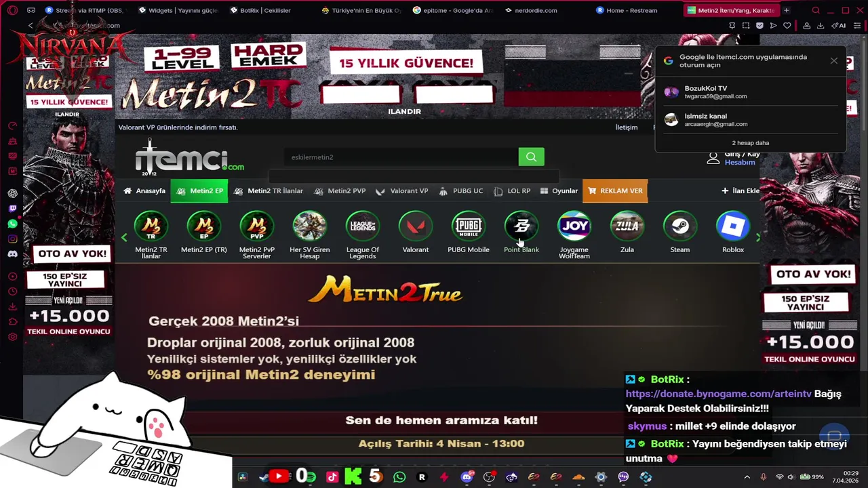The height and width of the screenshot is (488, 868).
Task: Open Her SV Giren Hesap category
Action: click(x=310, y=226)
